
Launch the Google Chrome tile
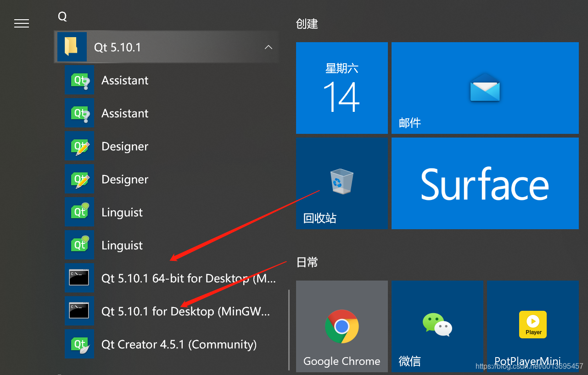point(342,326)
